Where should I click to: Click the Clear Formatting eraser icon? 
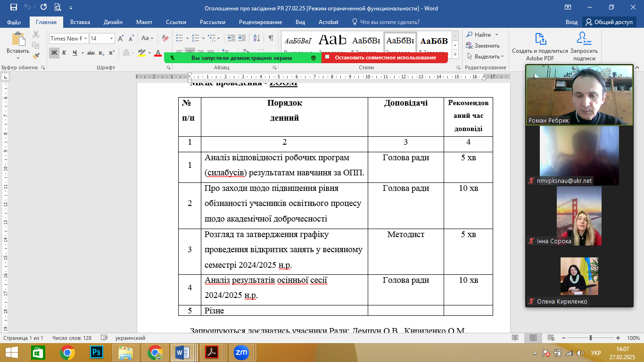tap(165, 38)
